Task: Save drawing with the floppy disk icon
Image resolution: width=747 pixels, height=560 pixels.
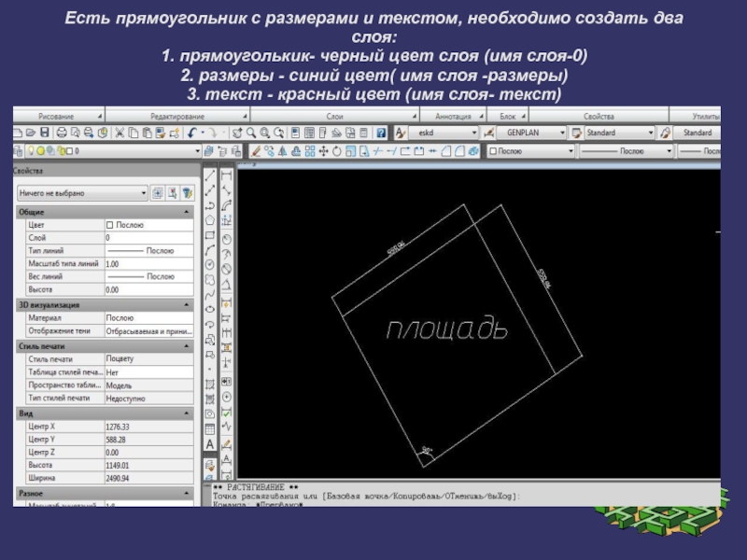Action: click(44, 133)
